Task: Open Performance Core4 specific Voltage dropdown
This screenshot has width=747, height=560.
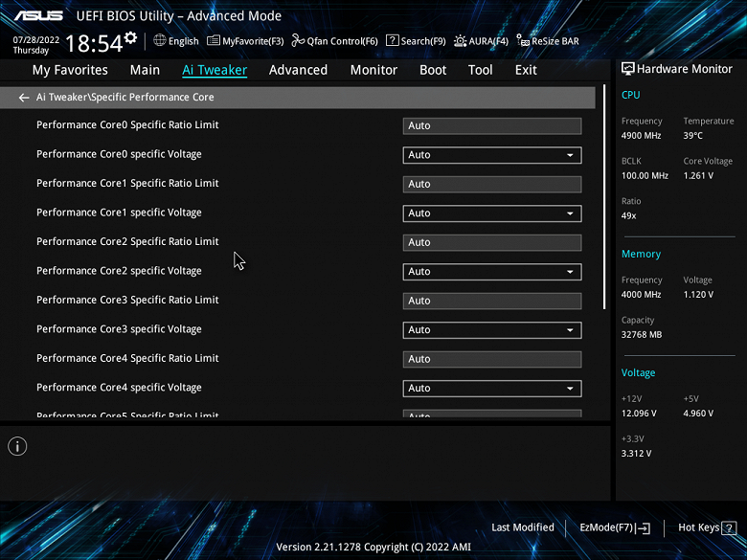Action: (x=492, y=389)
